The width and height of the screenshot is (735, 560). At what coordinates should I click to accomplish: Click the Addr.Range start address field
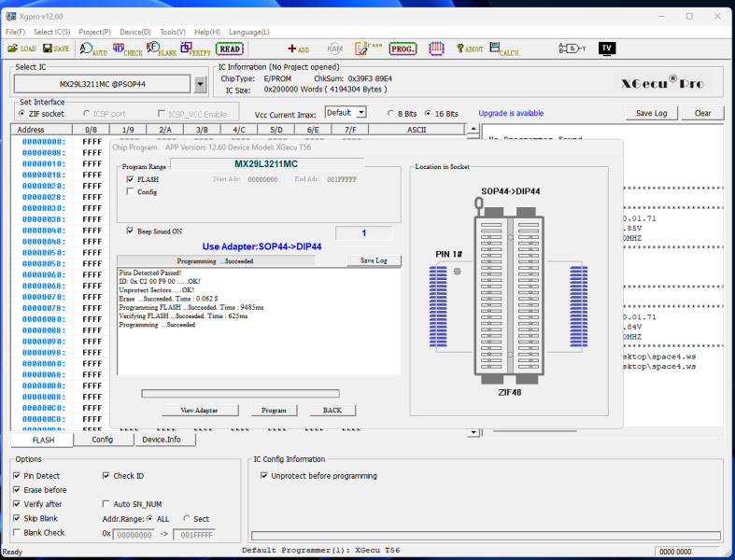point(134,534)
